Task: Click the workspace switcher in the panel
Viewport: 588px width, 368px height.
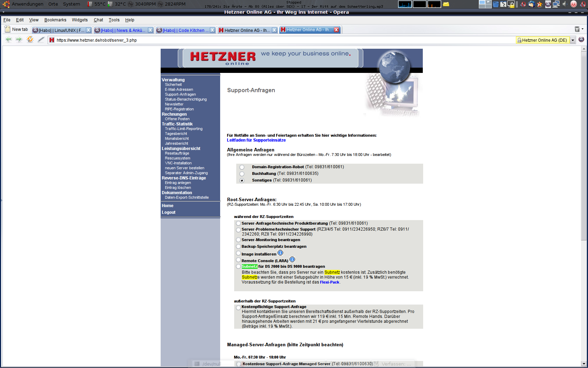Action: (x=485, y=4)
